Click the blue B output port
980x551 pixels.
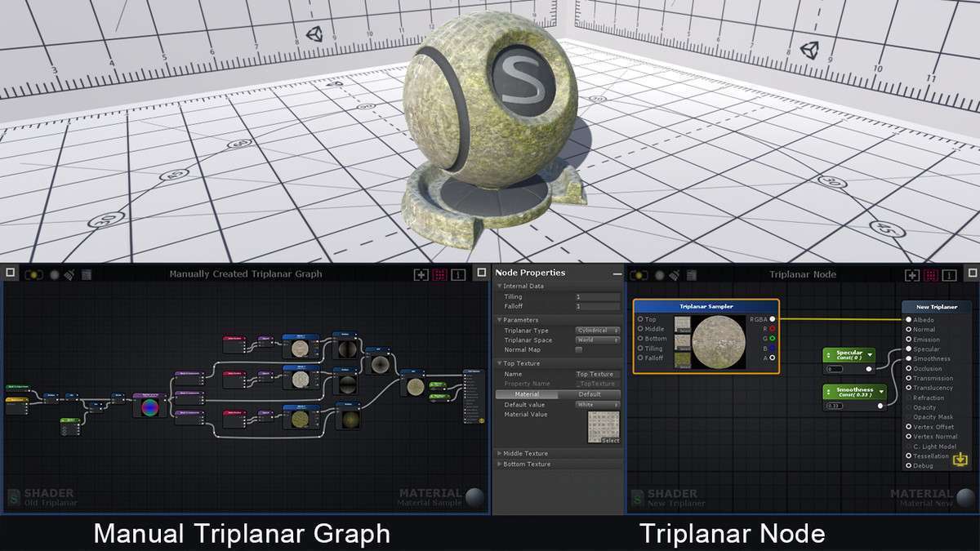coord(772,349)
